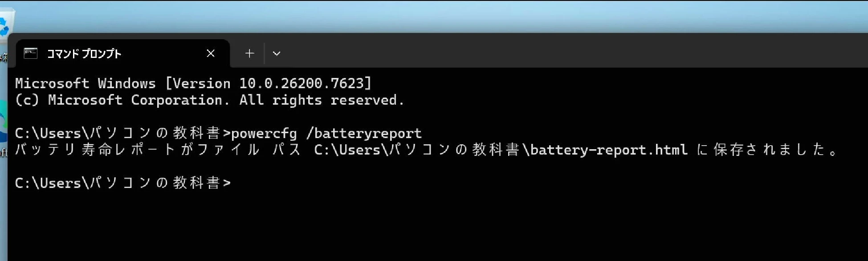Click the Command Prompt icon in the tab
The image size is (868, 261).
[30, 53]
